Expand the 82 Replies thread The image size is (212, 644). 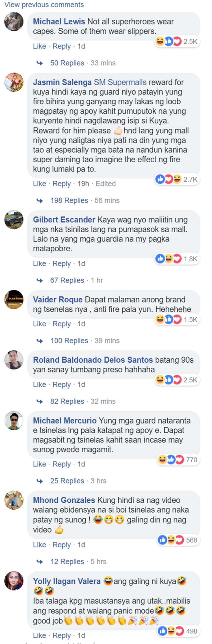pos(67,401)
